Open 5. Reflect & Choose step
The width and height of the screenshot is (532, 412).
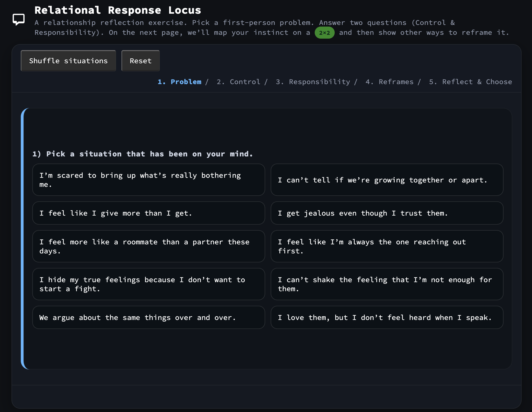point(470,82)
